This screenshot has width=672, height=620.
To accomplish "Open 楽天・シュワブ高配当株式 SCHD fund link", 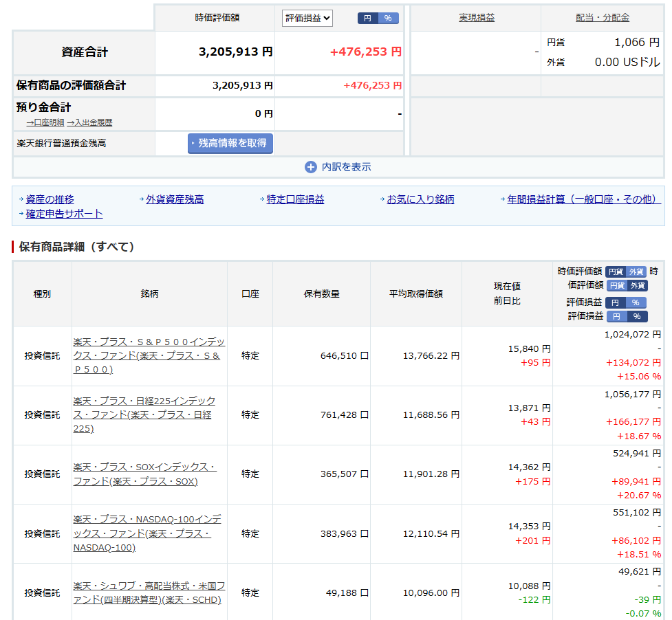I will point(149,593).
